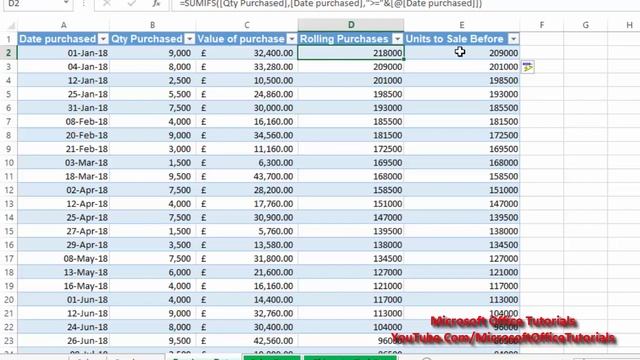Select row 17 header
Screen dimensions: 640x360
tap(9, 258)
